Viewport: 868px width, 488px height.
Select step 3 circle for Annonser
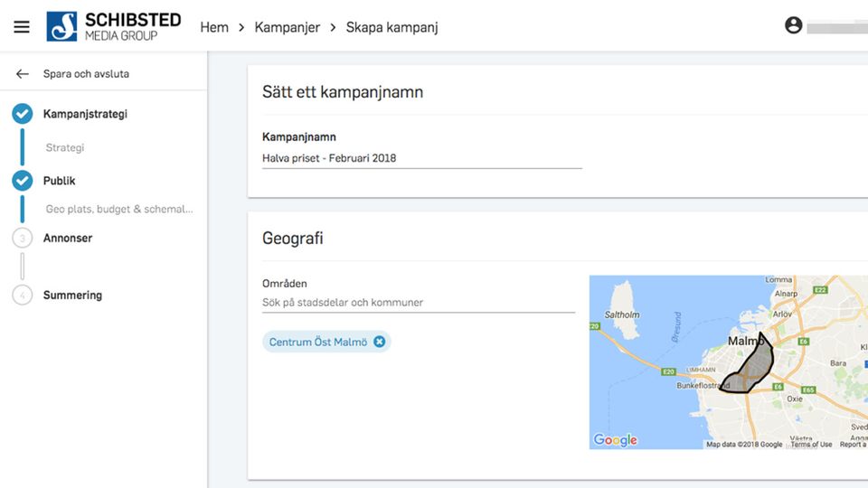click(22, 239)
